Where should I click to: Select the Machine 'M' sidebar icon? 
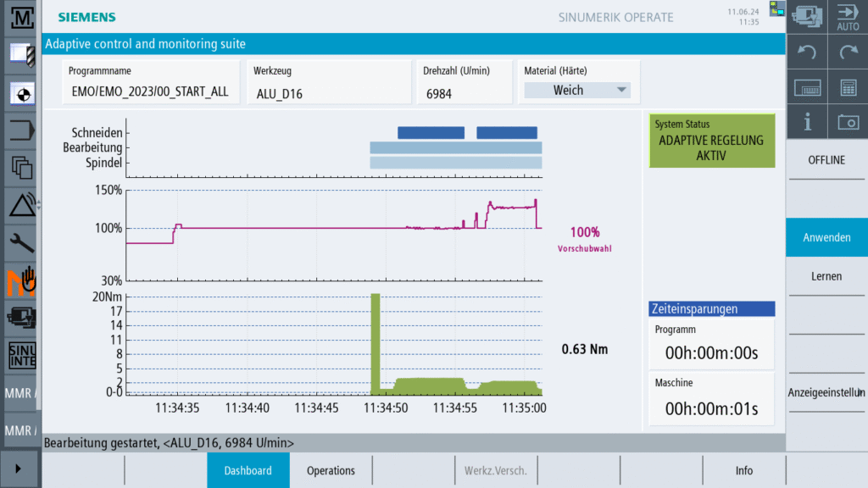pyautogui.click(x=20, y=15)
